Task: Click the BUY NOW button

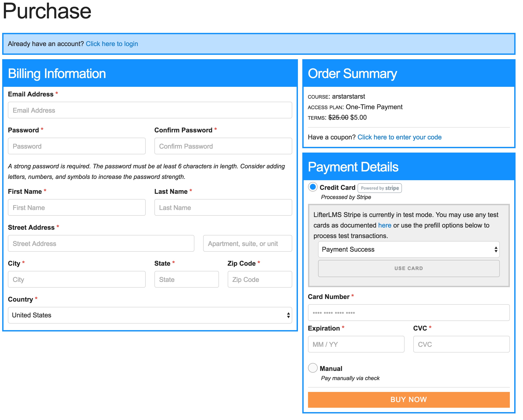Action: coord(408,399)
